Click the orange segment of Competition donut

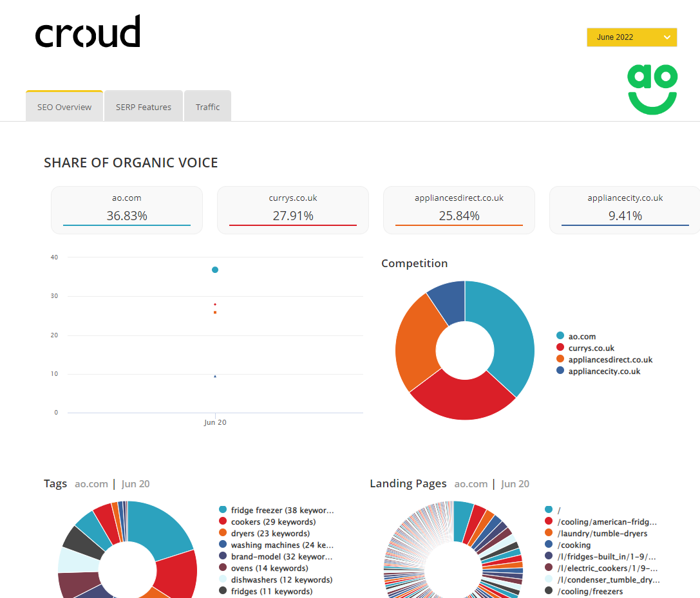coord(415,341)
